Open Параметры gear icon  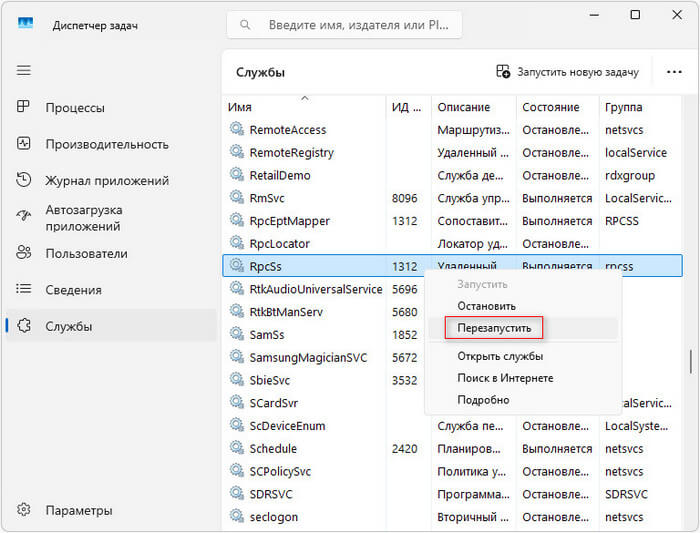pos(24,510)
